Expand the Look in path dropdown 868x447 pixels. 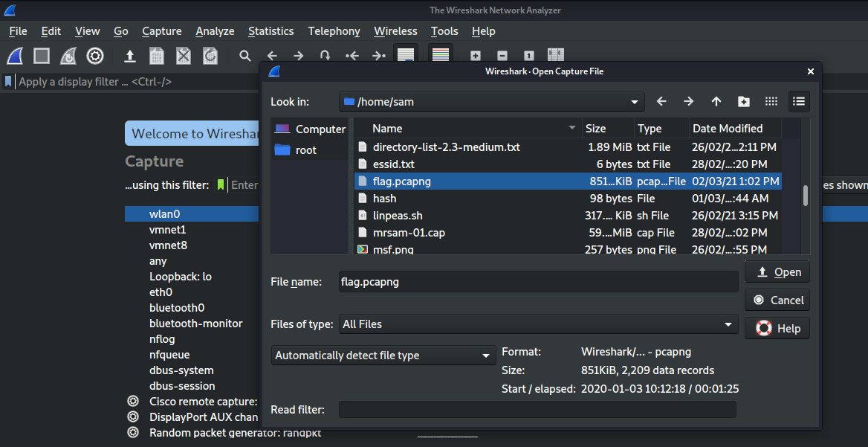coord(634,102)
